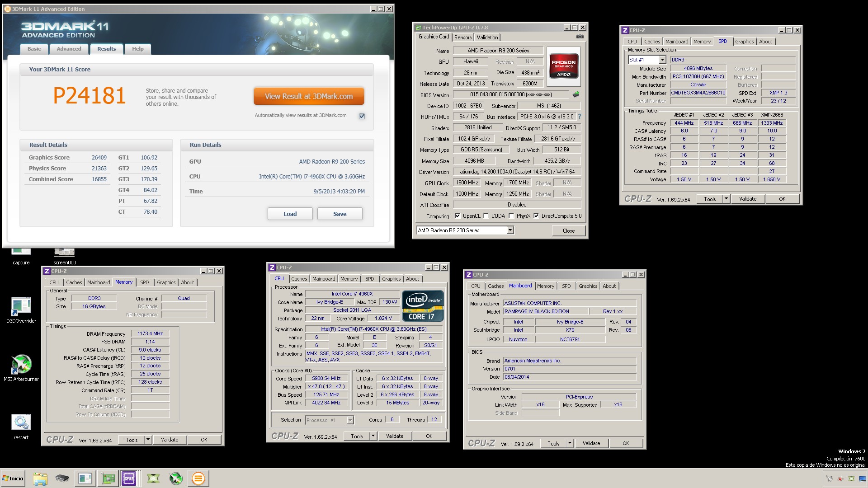The image size is (868, 488).
Task: Open the Caches tab in CPU-Z CPU window
Action: (x=299, y=279)
